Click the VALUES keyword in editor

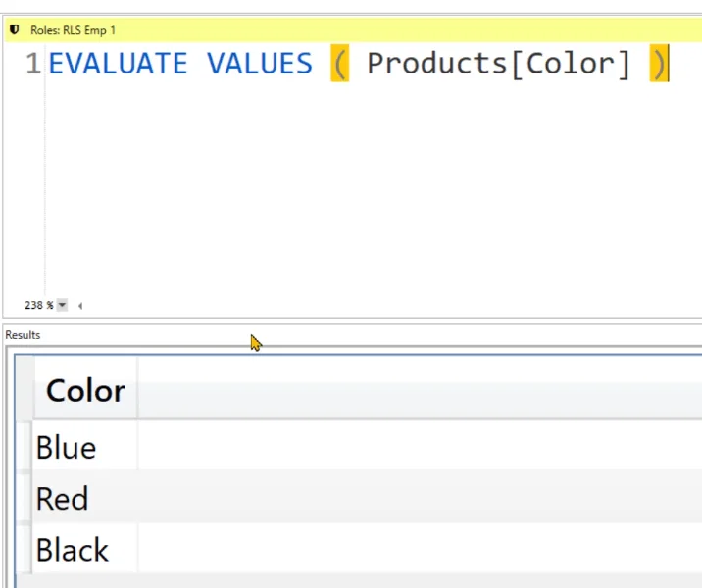click(260, 63)
